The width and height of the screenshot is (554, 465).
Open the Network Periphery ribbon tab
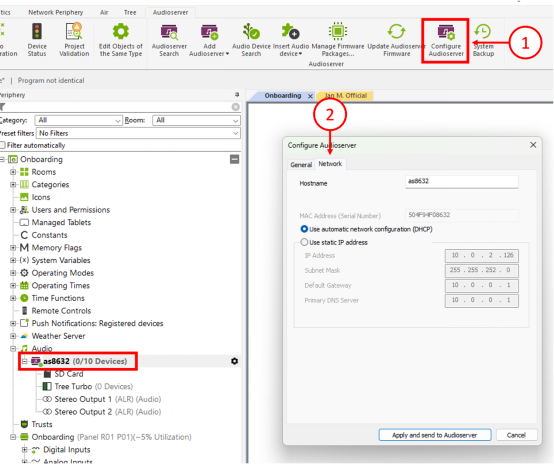(x=55, y=12)
